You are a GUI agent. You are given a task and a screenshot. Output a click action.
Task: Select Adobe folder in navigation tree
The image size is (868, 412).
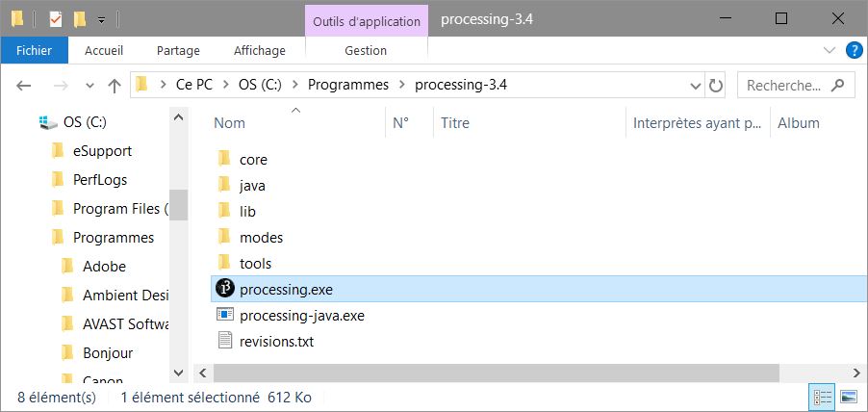[104, 267]
